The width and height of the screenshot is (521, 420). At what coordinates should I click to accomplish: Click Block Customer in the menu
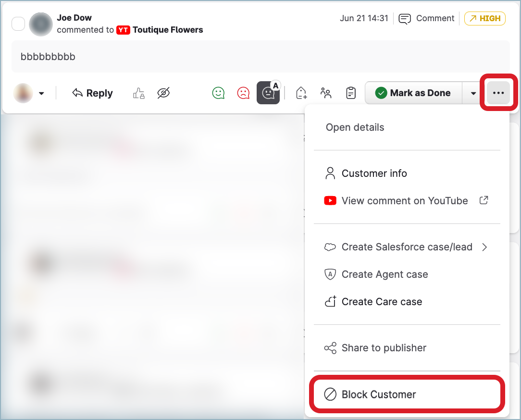(379, 395)
